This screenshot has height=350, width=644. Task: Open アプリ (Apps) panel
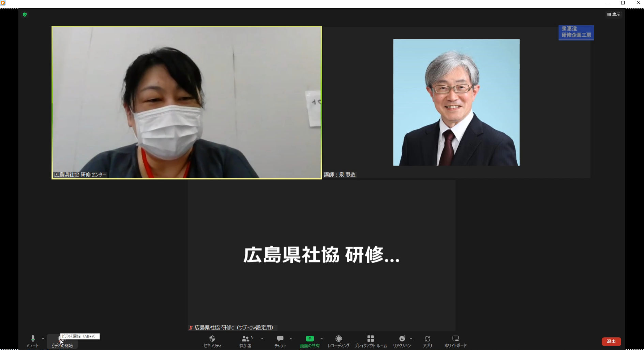coord(428,341)
